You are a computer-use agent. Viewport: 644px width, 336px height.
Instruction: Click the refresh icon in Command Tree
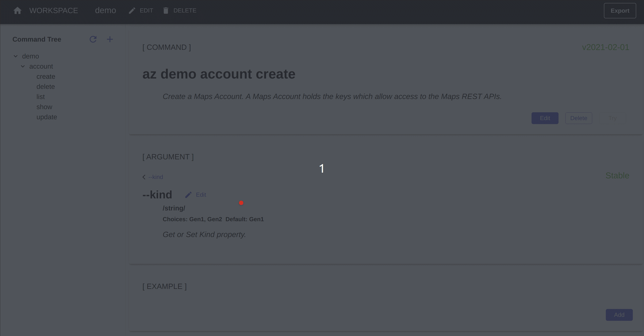93,39
